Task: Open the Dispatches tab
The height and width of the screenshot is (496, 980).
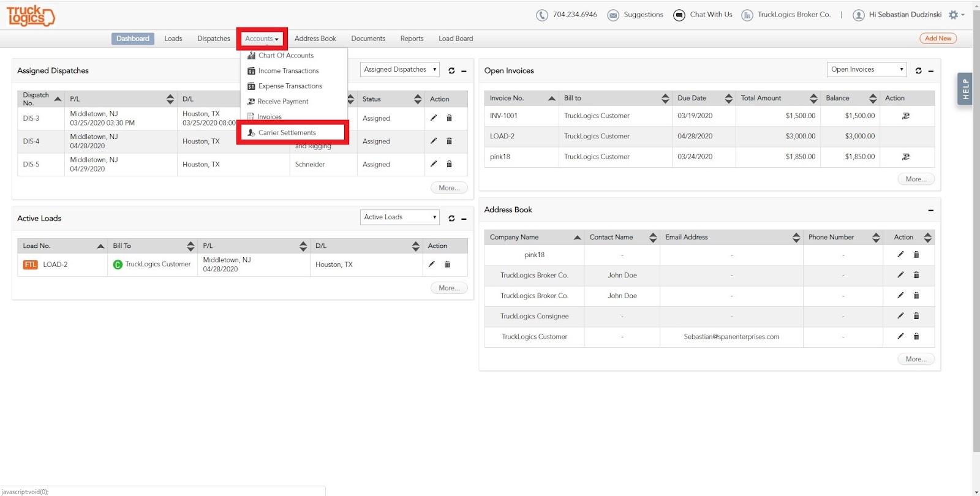Action: [x=214, y=39]
